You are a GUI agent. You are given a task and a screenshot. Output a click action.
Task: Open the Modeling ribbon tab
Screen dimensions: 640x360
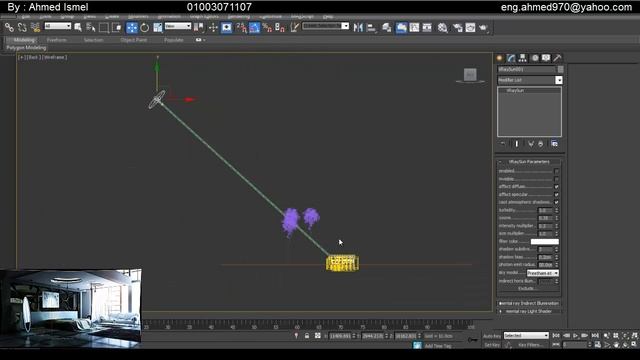click(24, 40)
